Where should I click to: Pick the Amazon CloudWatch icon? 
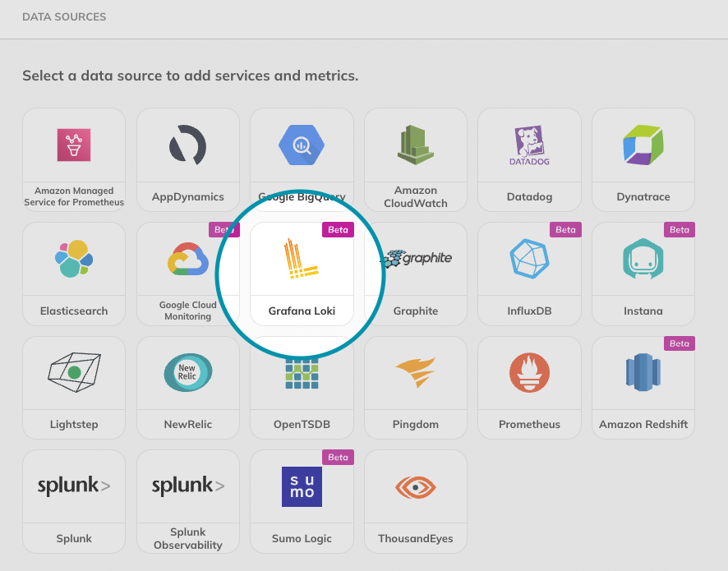click(415, 145)
